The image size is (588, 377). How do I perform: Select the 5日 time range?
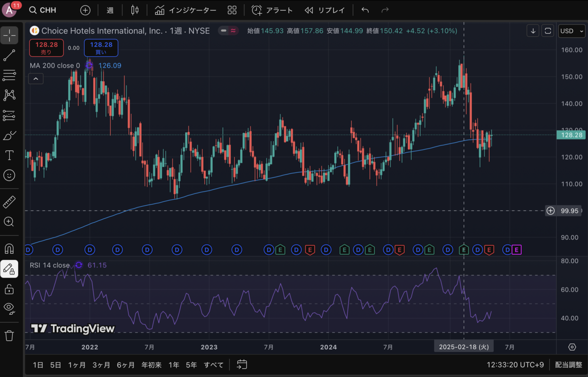[x=56, y=365]
